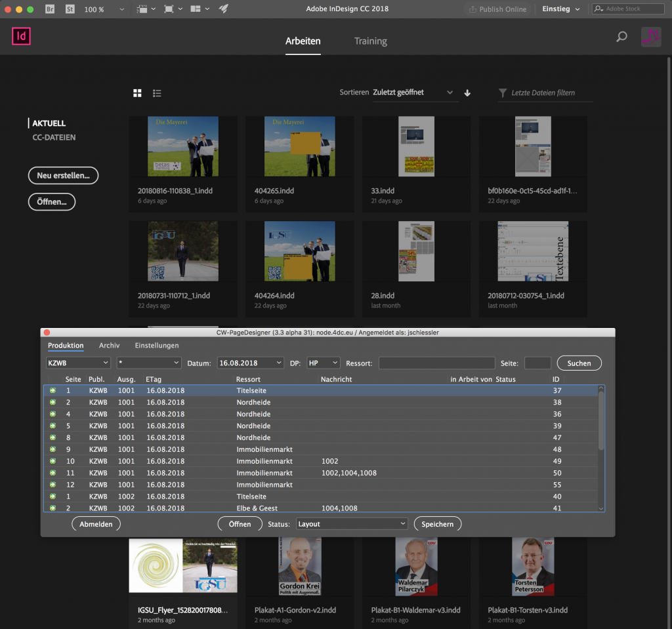Click the GPU performance rocket icon
The image size is (672, 629).
coord(222,9)
